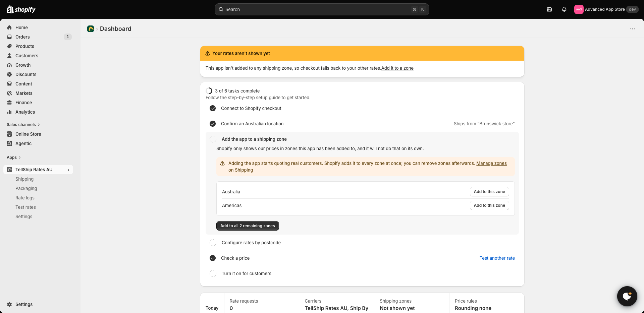Screen dimensions: 644x313
Task: Click the Analytics bar chart icon
Action: tap(9, 112)
